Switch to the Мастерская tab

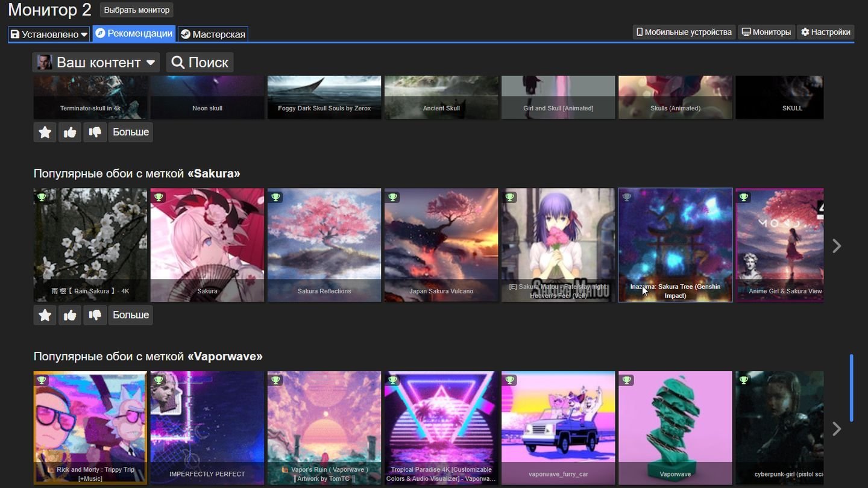(x=213, y=34)
